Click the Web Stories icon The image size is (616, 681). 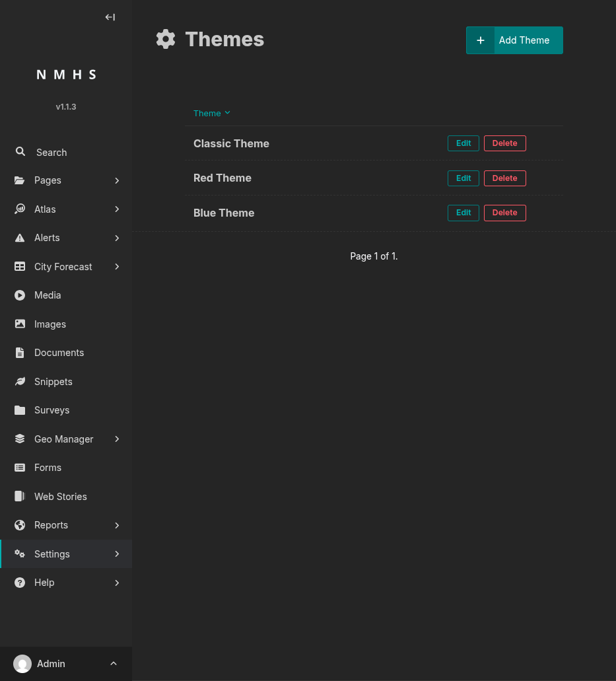20,496
